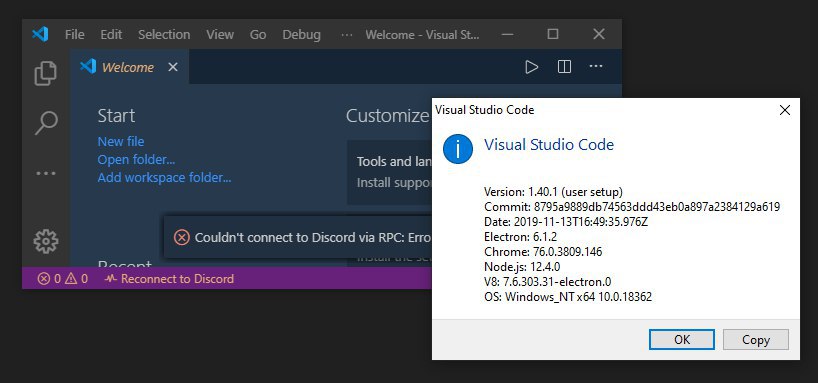
Task: Click the Customize heading on Welcome page
Action: pos(388,116)
